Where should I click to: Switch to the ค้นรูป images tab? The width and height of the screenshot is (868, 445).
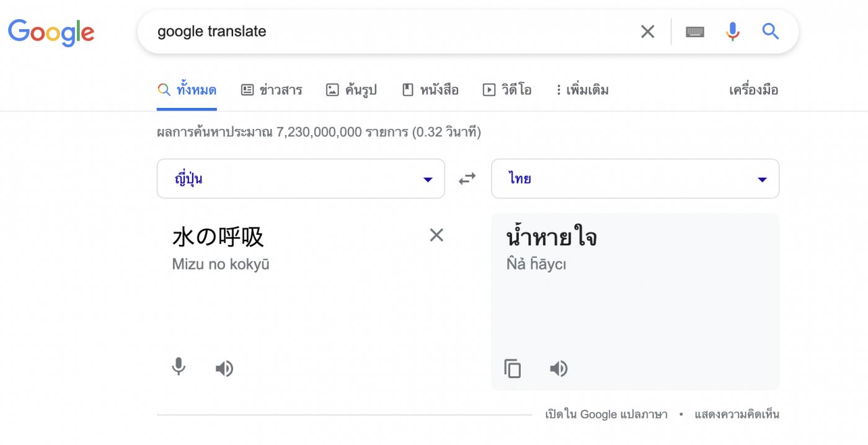[352, 90]
